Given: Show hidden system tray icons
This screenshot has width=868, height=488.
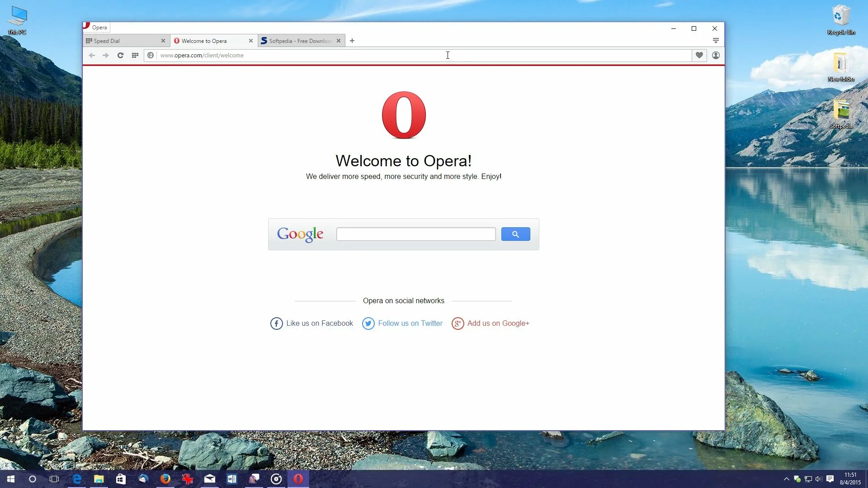Looking at the screenshot, I should coord(787,479).
